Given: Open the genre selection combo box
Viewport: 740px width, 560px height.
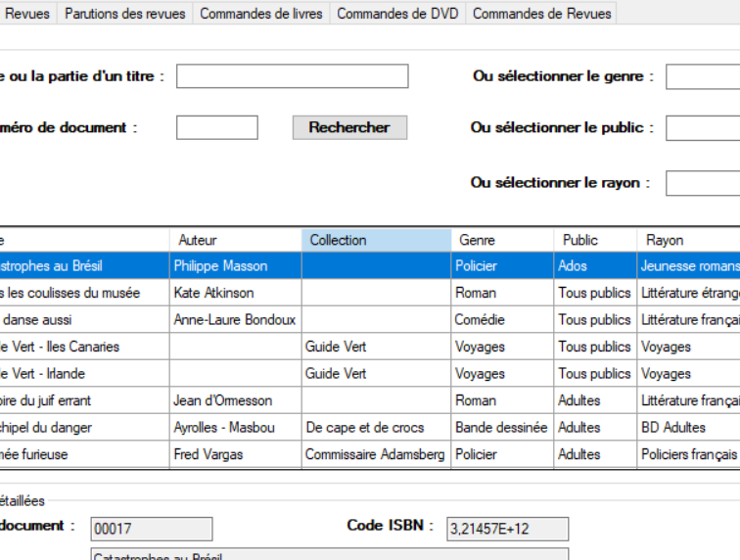Looking at the screenshot, I should (702, 76).
